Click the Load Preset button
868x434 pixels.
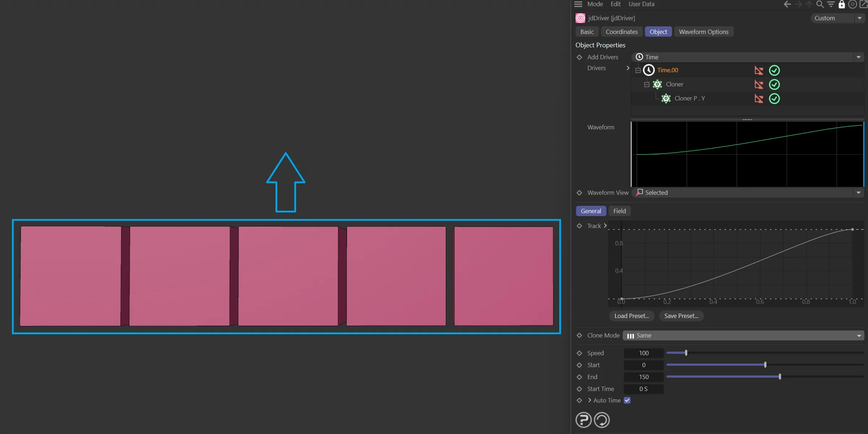tap(632, 316)
